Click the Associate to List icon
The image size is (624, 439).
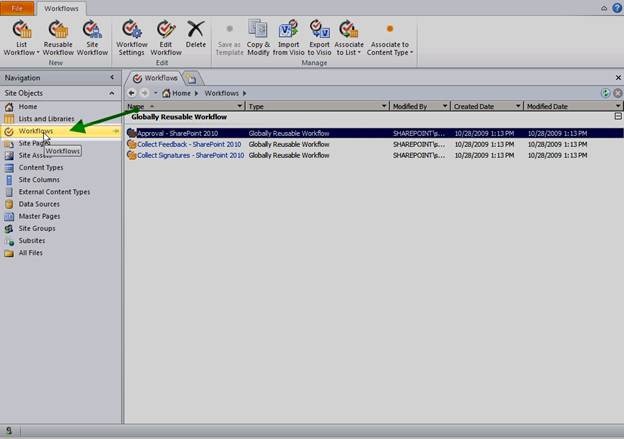pos(349,29)
